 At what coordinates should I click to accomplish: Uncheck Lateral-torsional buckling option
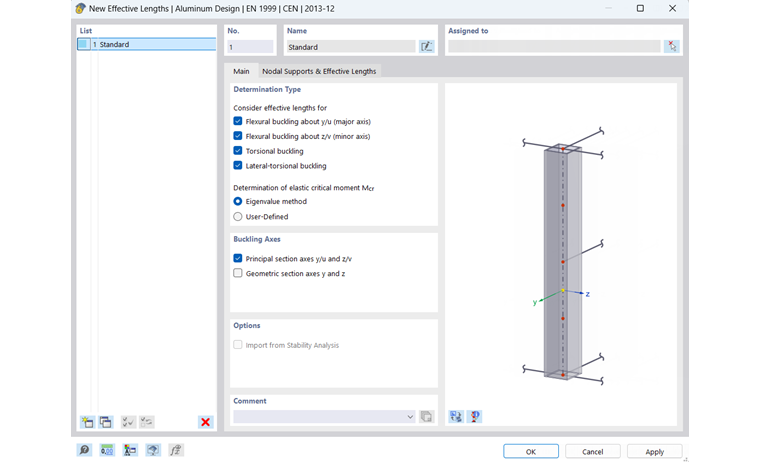coord(238,165)
